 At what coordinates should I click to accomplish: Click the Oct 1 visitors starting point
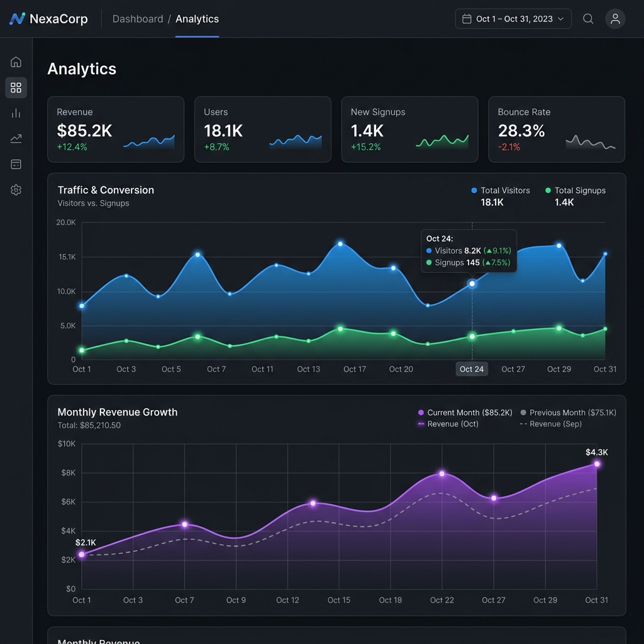click(x=82, y=306)
